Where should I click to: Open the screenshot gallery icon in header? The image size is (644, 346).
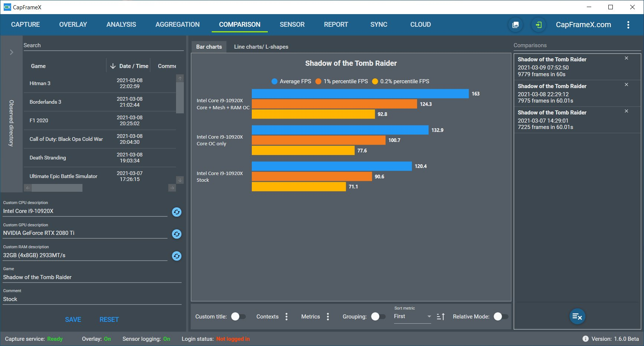[x=515, y=25]
